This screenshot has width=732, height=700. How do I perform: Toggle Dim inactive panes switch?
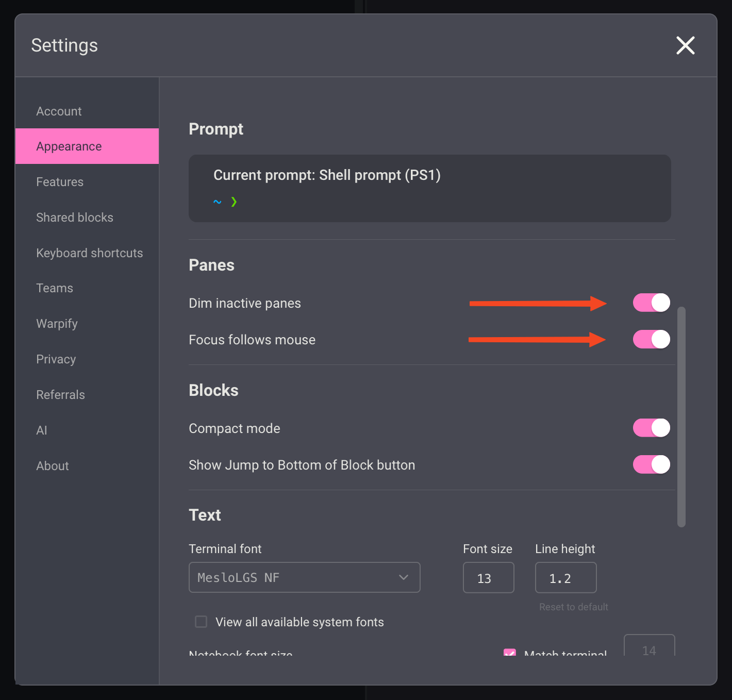pos(651,303)
